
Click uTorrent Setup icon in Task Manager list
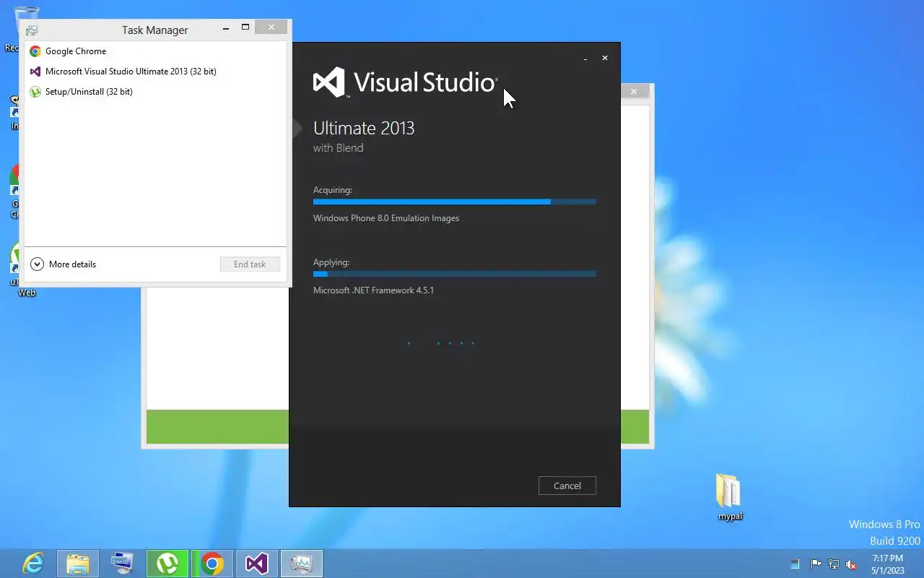coord(35,92)
